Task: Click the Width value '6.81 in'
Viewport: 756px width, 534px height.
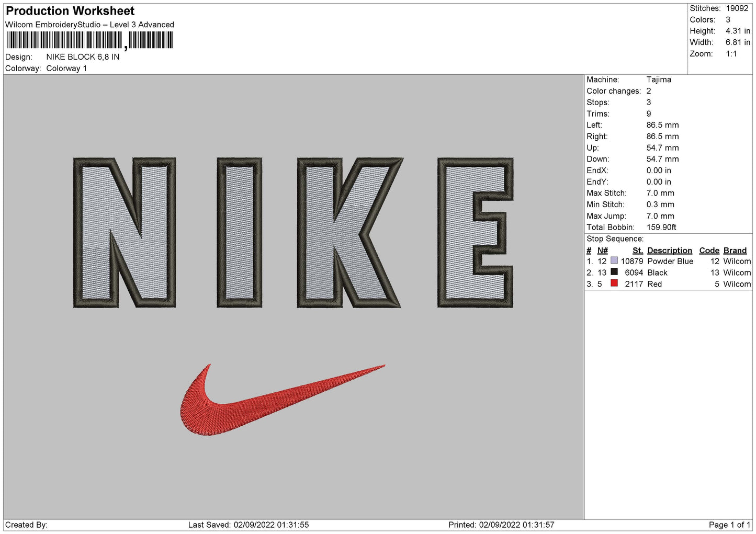Action: [x=738, y=42]
